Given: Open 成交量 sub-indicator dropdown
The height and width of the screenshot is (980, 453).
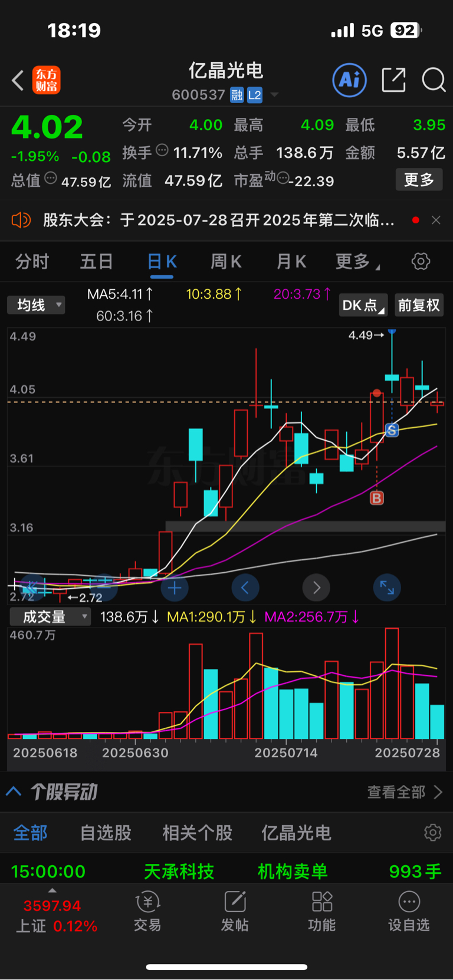Looking at the screenshot, I should click(50, 617).
